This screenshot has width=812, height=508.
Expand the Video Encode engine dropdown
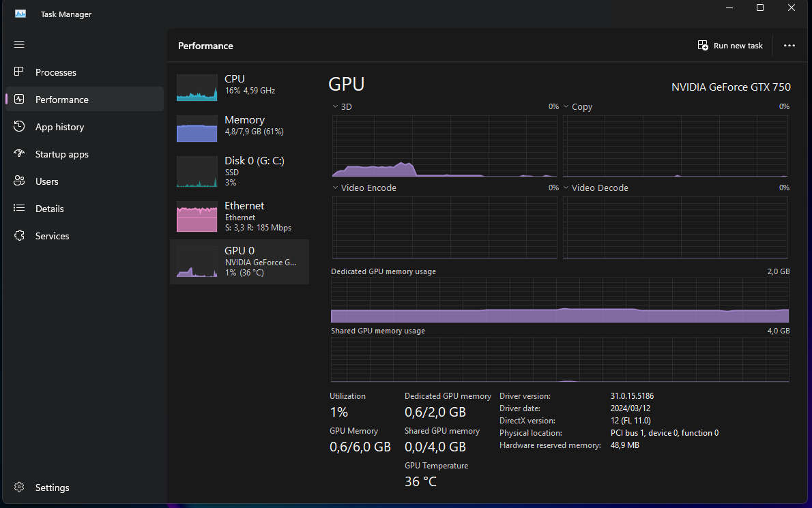[x=334, y=188]
